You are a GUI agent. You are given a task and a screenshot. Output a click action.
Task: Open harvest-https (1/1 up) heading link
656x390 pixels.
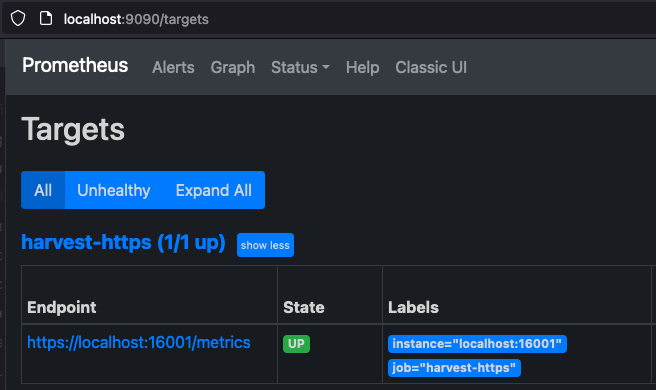(x=123, y=243)
